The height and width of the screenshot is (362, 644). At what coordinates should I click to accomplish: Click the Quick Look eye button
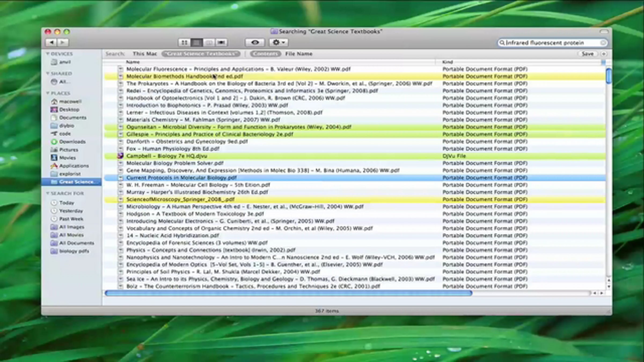point(255,42)
